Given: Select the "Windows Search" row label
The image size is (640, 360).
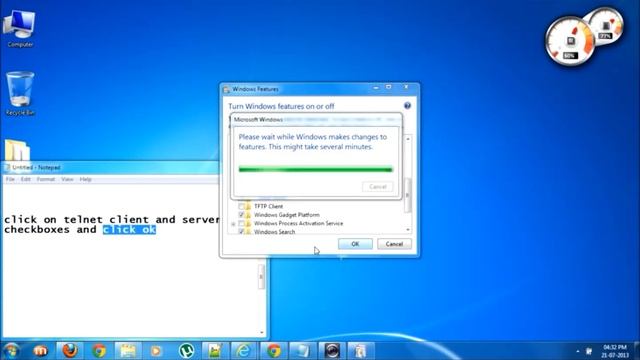Looking at the screenshot, I should click(x=274, y=232).
